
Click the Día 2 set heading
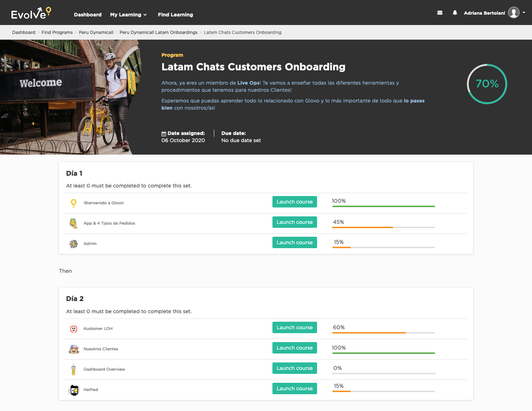tap(75, 299)
